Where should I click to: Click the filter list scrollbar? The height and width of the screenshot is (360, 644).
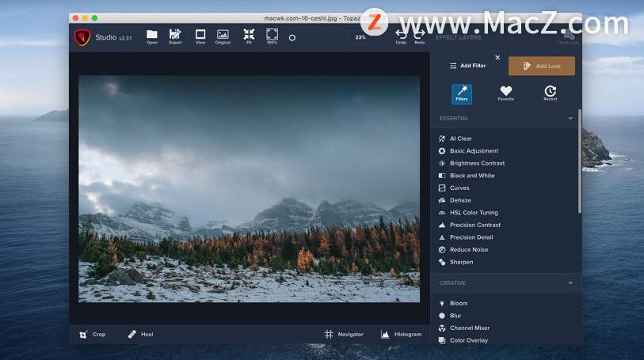click(580, 161)
